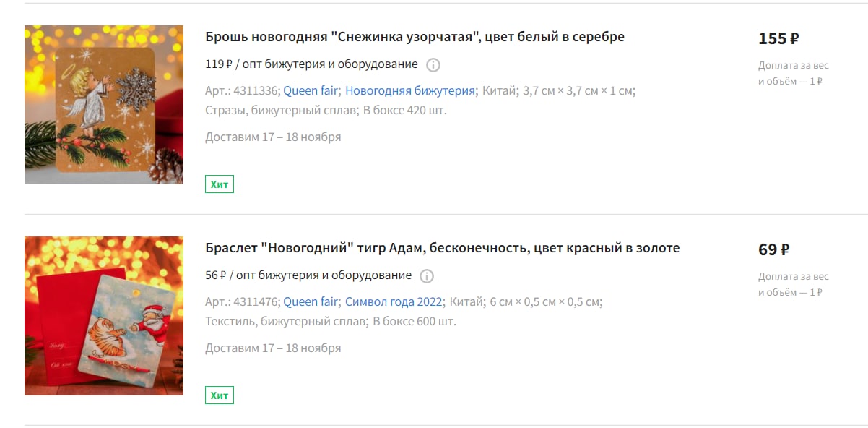The image size is (868, 428).
Task: Click "Доплата за вес и объём" beside 69 ₽
Action: (x=794, y=284)
